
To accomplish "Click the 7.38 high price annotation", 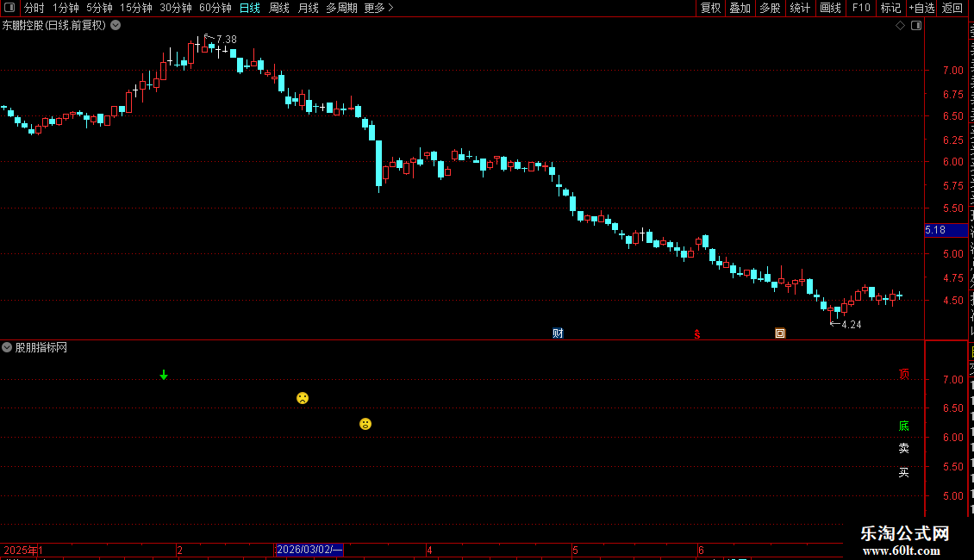I will (x=226, y=40).
